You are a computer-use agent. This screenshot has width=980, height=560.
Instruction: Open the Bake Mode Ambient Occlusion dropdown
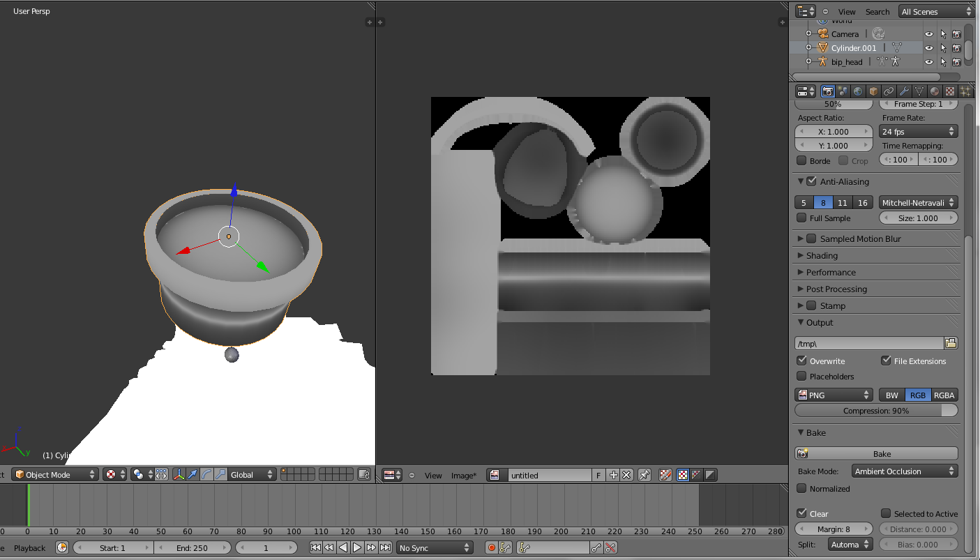(905, 471)
